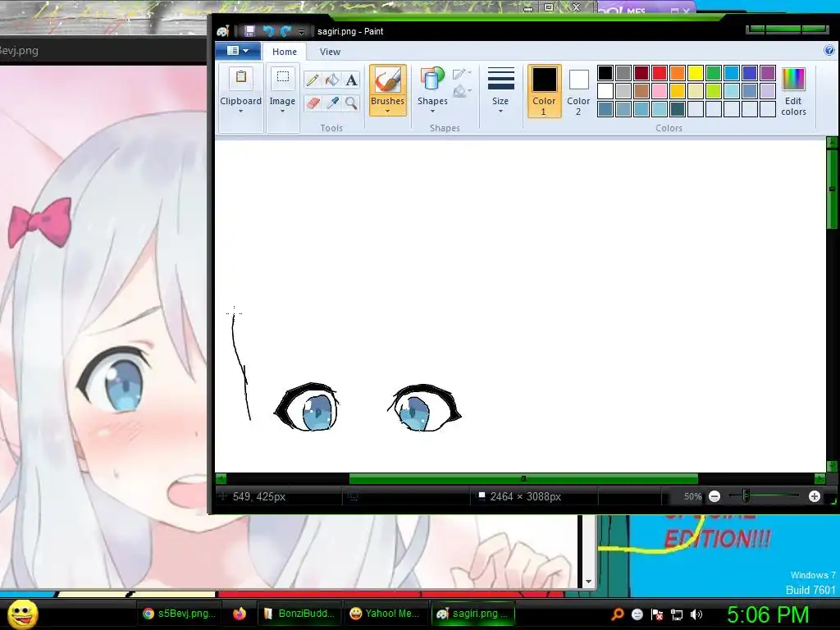This screenshot has width=840, height=630.
Task: Pick the purple color swatch
Action: (x=768, y=72)
